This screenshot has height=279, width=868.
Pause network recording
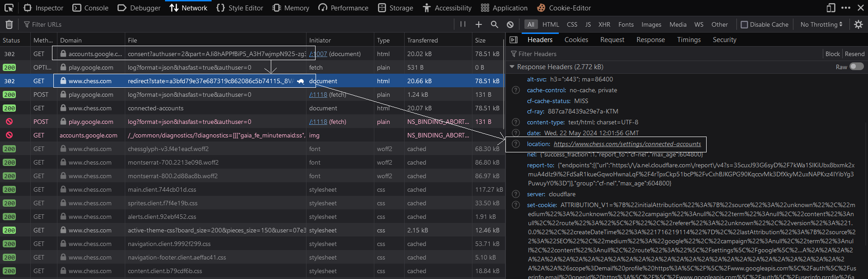tap(463, 24)
